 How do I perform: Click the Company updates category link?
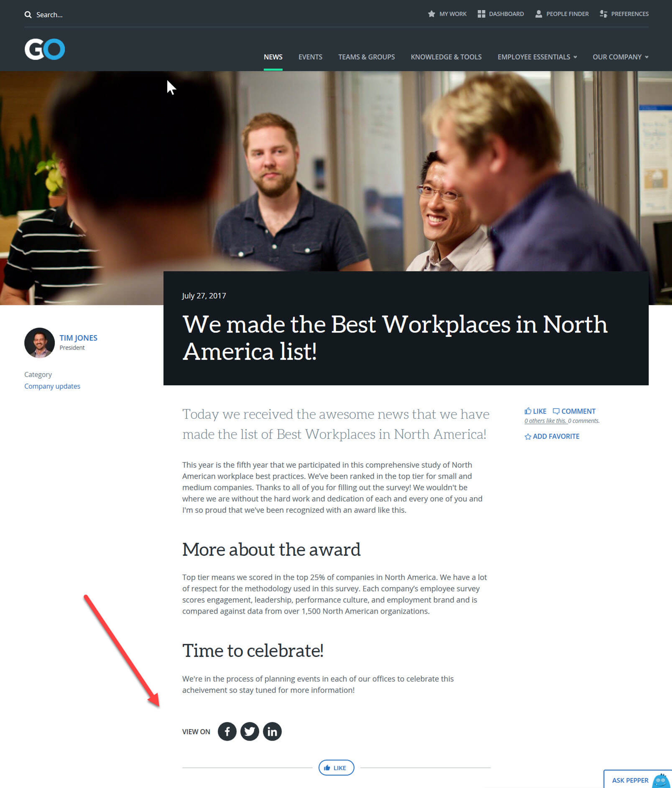point(51,386)
